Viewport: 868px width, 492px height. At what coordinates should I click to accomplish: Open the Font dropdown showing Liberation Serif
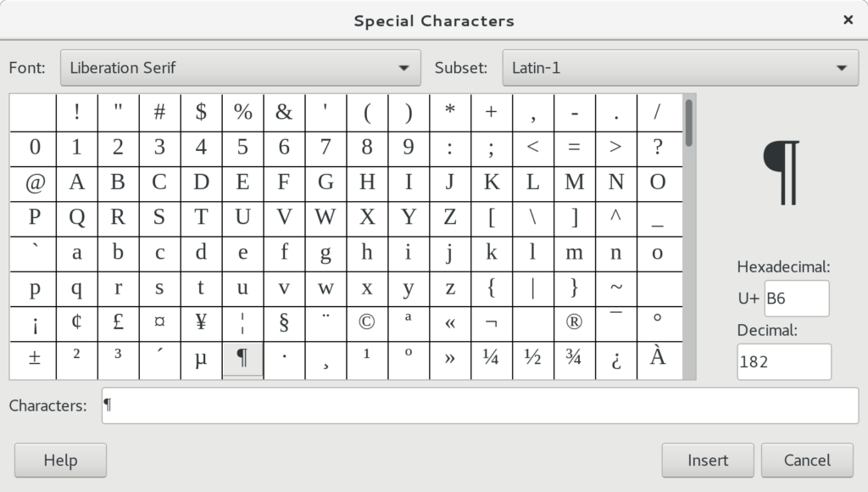click(240, 68)
